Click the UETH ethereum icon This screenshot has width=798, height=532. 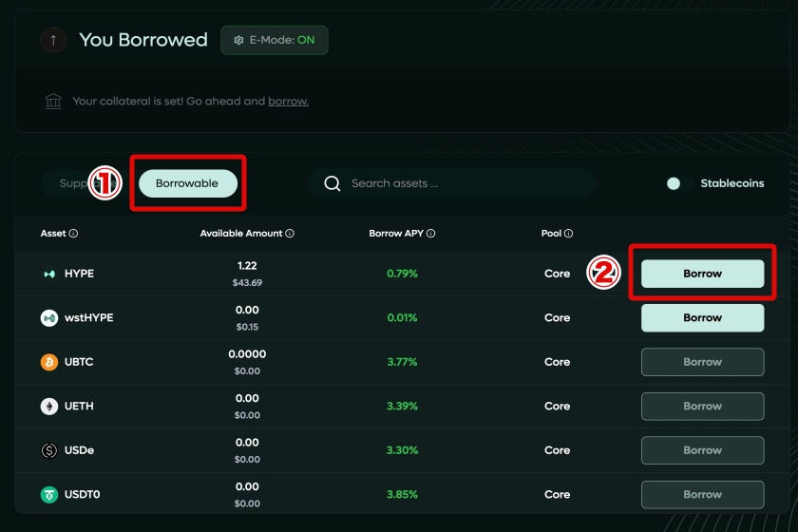[x=49, y=407]
